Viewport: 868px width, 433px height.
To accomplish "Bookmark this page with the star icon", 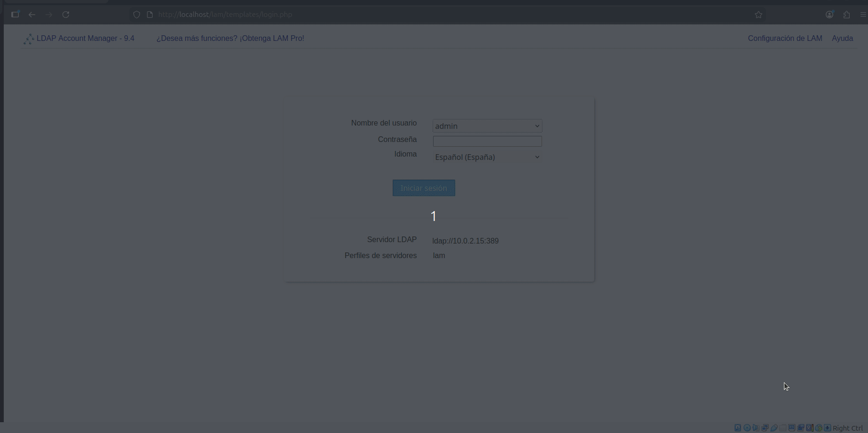I will pyautogui.click(x=759, y=15).
